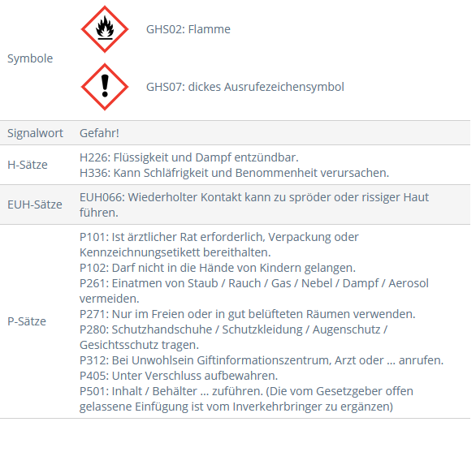Click the H-Sätze row heading
The height and width of the screenshot is (452, 476).
pyautogui.click(x=28, y=165)
